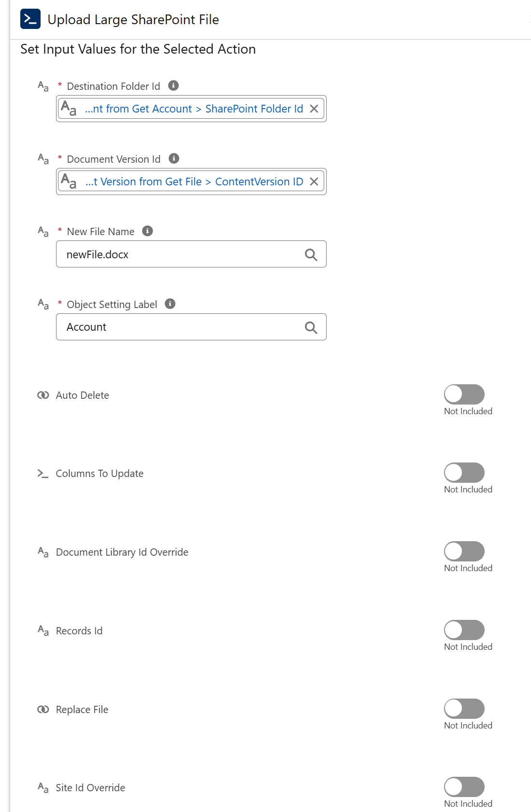The image size is (531, 812).
Task: Click the New File Name info icon
Action: 147,231
